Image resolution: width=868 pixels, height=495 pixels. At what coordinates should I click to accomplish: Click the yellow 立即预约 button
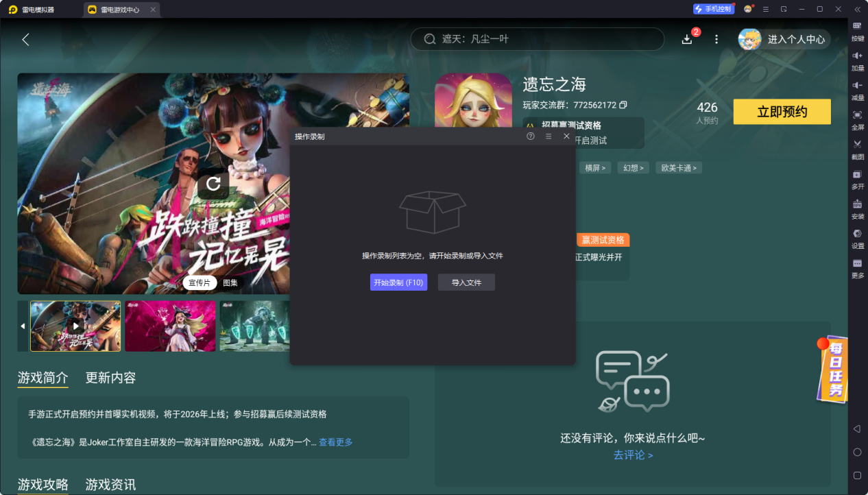782,112
